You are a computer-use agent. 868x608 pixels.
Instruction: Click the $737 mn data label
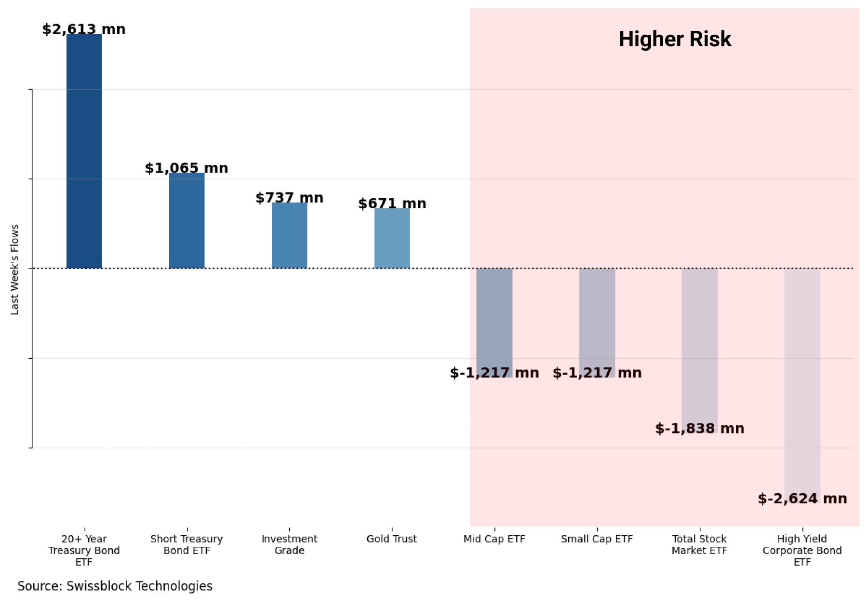[x=290, y=198]
